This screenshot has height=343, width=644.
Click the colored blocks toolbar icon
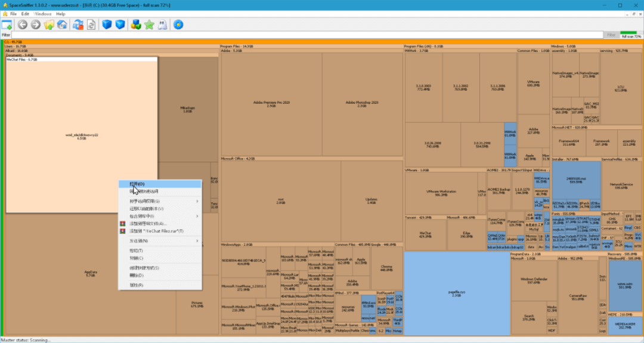pyautogui.click(x=136, y=24)
